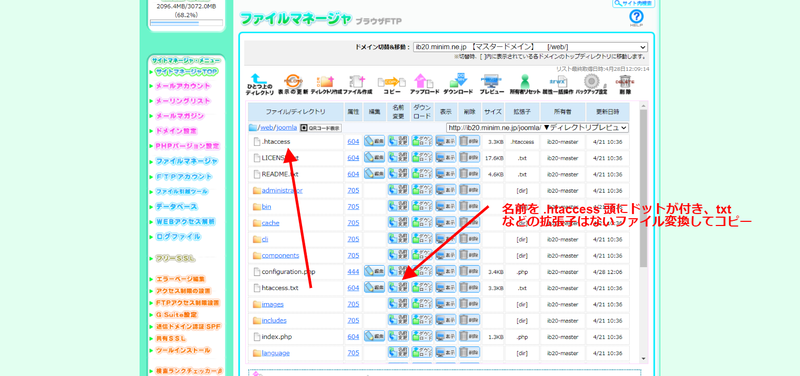Expand the ディレクトリプレビュー URL dropdown
The height and width of the screenshot is (376, 800).
pyautogui.click(x=537, y=128)
